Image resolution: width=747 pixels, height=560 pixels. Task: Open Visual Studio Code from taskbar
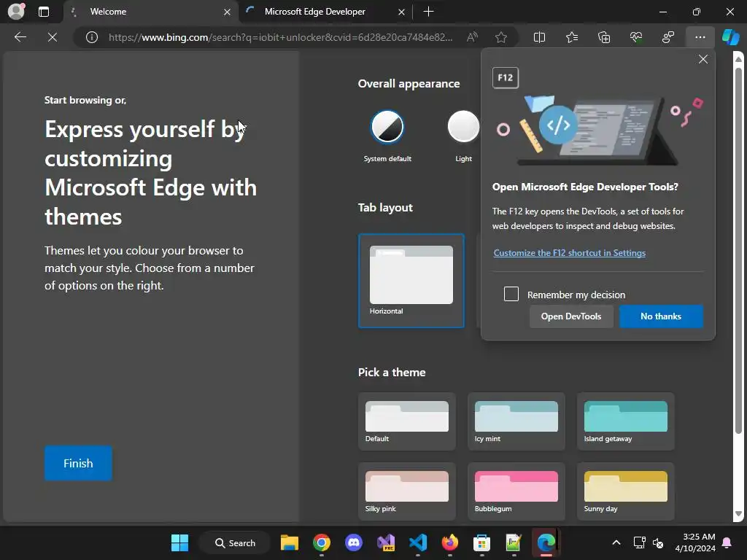(x=418, y=542)
